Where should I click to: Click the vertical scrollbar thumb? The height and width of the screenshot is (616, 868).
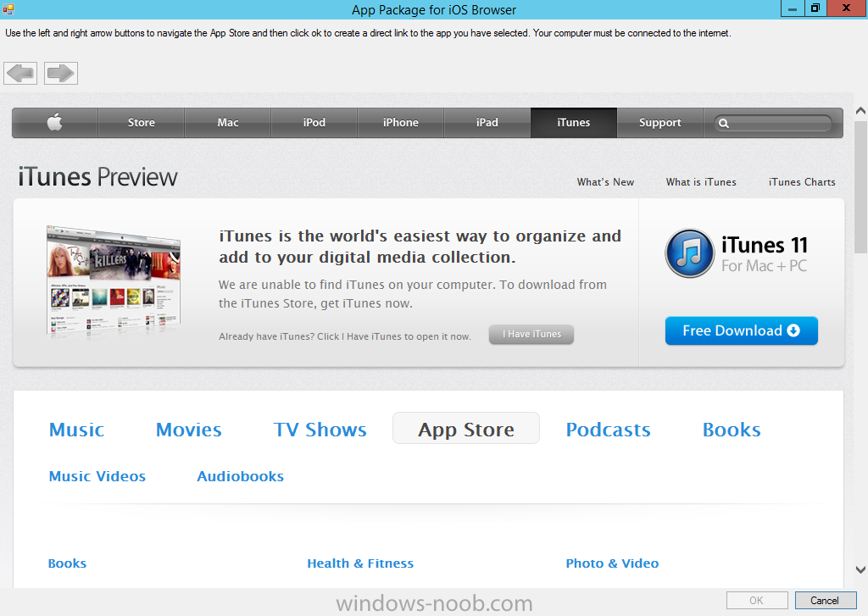(861, 186)
